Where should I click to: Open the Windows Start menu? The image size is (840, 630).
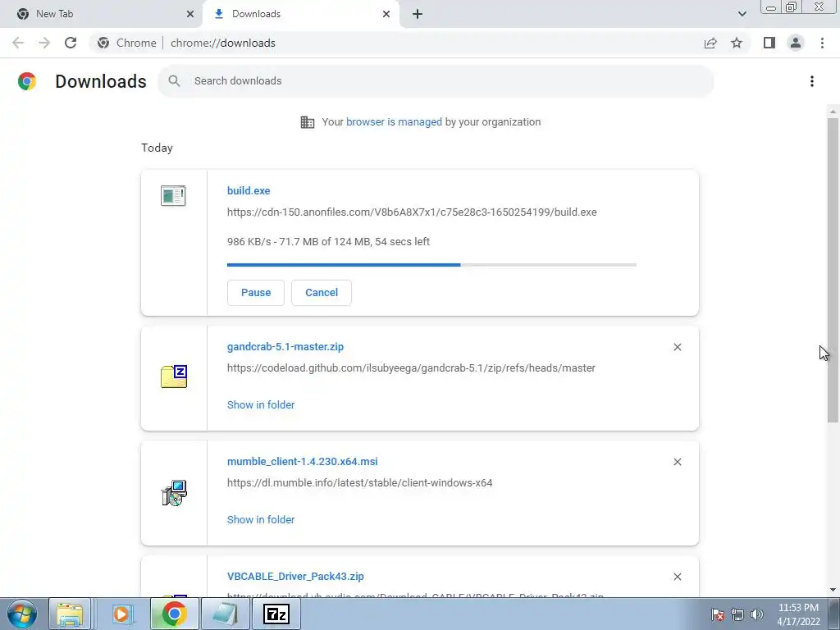[x=21, y=614]
